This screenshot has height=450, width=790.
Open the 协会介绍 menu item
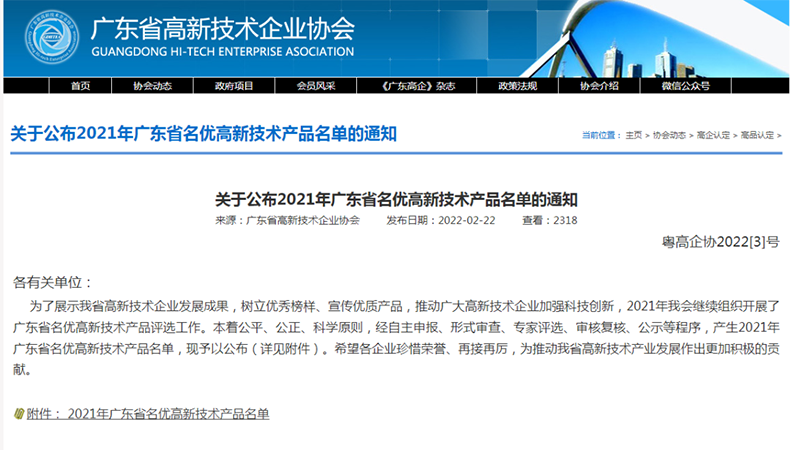(x=599, y=86)
